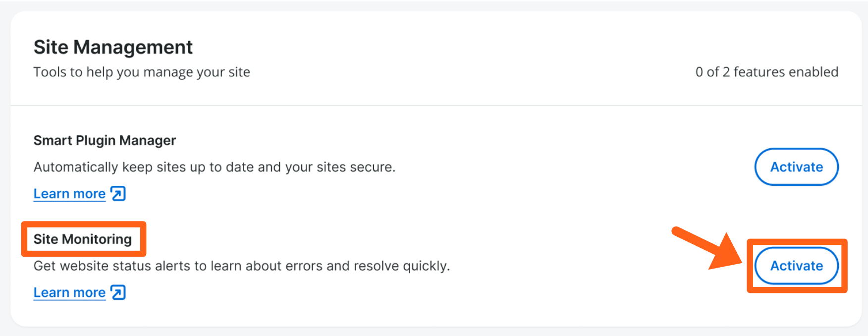This screenshot has width=868, height=336.
Task: Activate the Site Monitoring feature
Action: click(796, 266)
